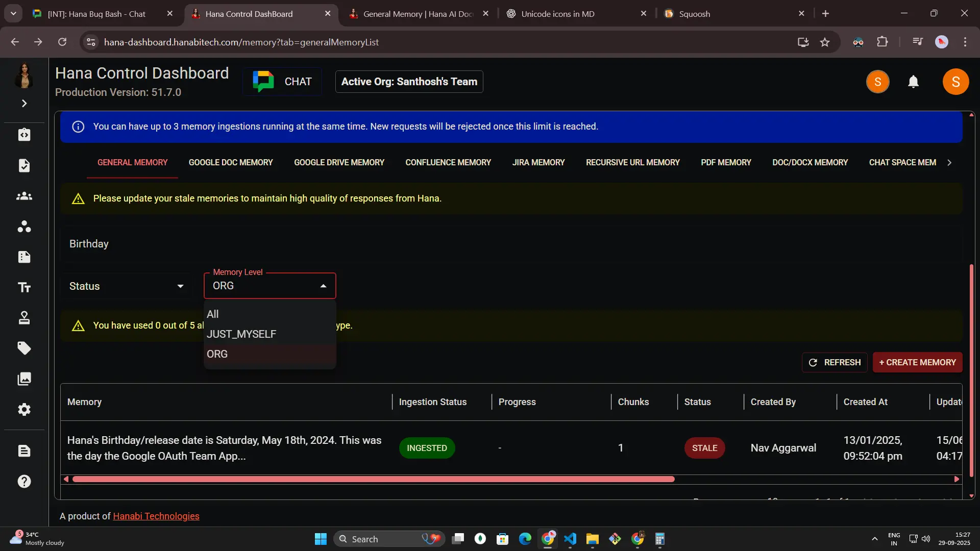Switch to Google Doc Memory tab

coord(231,162)
